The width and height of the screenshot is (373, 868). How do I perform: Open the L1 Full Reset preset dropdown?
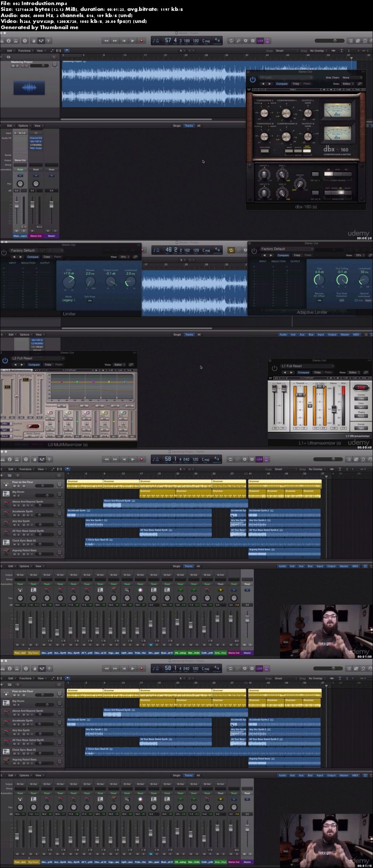pos(307,366)
